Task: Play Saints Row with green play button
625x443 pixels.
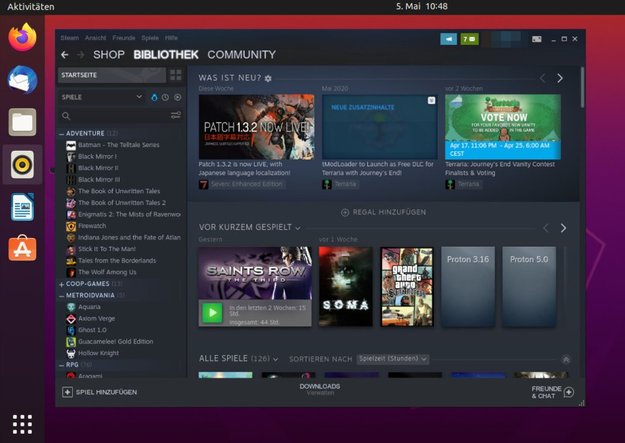Action: [212, 313]
